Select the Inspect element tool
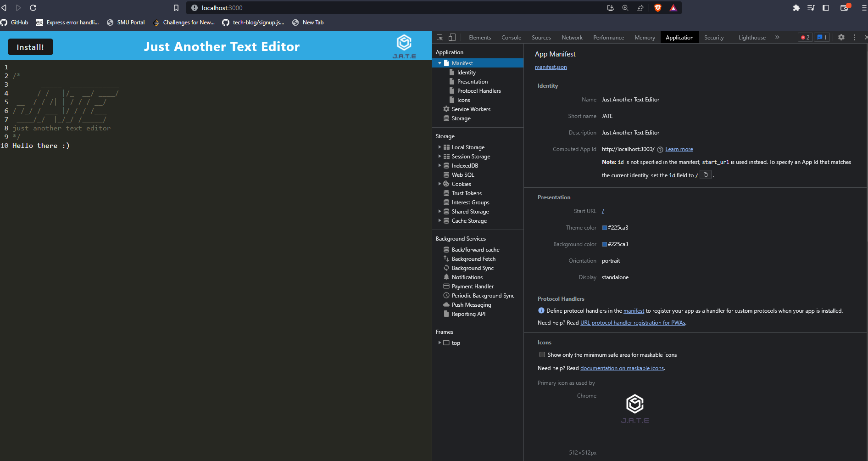Image resolution: width=868 pixels, height=461 pixels. 439,37
